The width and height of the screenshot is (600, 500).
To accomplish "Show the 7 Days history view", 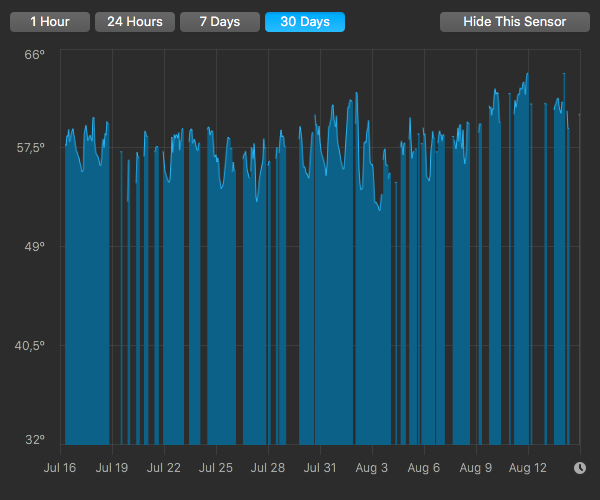I will tap(220, 22).
